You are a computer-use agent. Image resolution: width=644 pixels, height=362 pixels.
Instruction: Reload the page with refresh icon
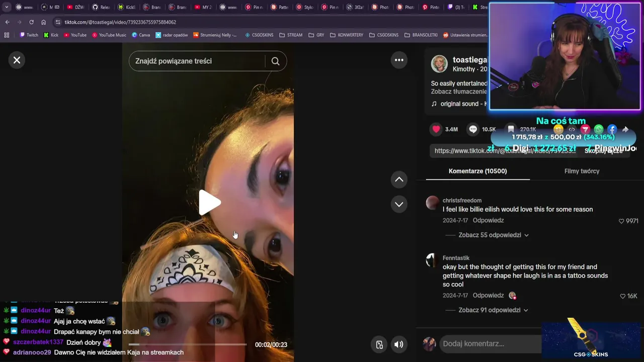(x=31, y=22)
